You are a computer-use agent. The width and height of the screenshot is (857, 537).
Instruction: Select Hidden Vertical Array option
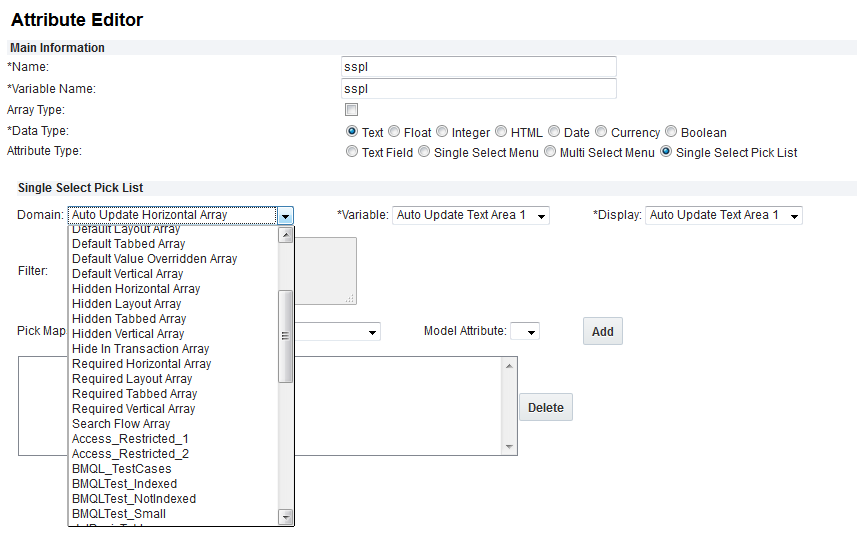pos(173,334)
